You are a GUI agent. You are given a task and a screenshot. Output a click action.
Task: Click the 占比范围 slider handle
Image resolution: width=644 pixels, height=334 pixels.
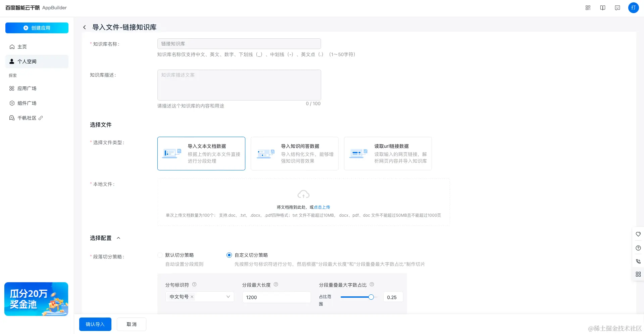pyautogui.click(x=371, y=297)
